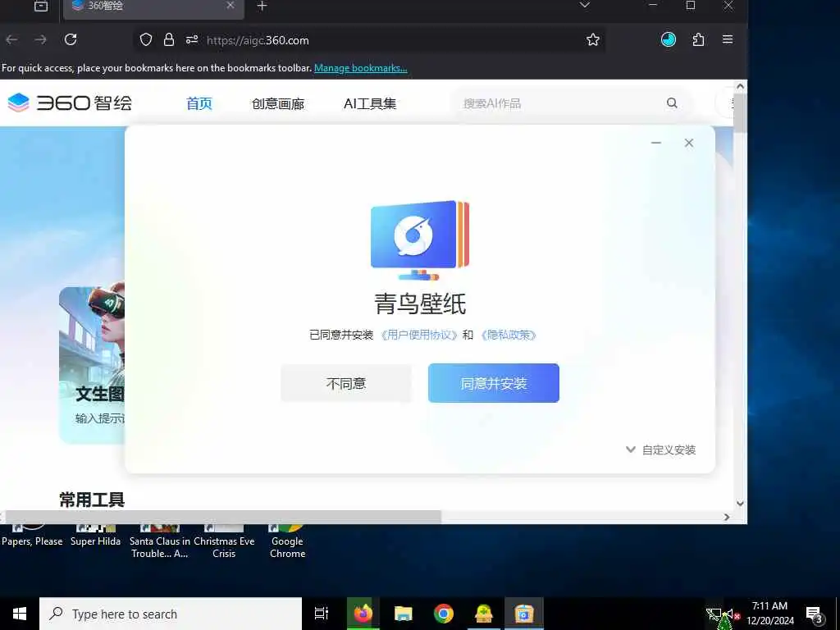Screen dimensions: 840x630
Task: Click the 常用工具 heading text
Action: pyautogui.click(x=92, y=500)
